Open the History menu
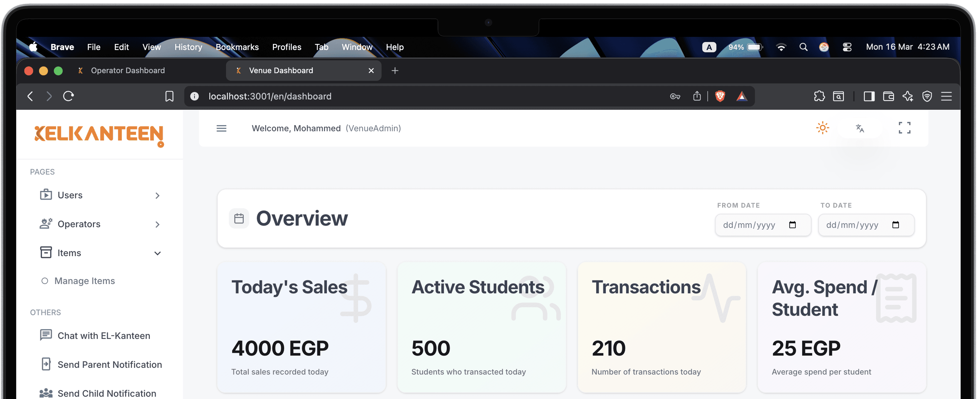The width and height of the screenshot is (980, 399). (188, 47)
